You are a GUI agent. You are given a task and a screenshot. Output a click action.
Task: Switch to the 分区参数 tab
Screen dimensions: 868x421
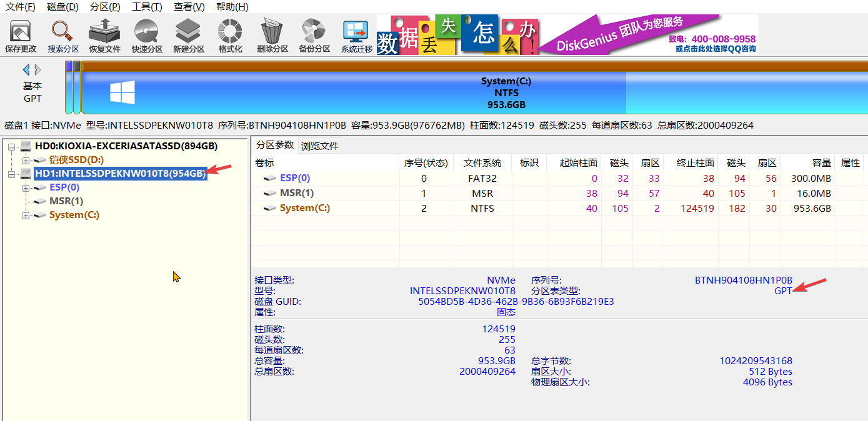[274, 145]
